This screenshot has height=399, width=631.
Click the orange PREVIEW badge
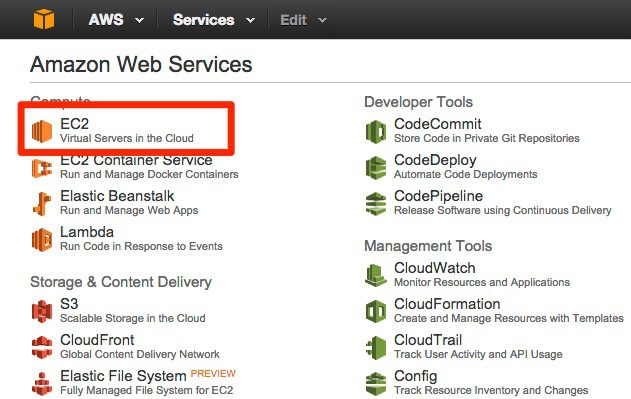click(x=213, y=374)
